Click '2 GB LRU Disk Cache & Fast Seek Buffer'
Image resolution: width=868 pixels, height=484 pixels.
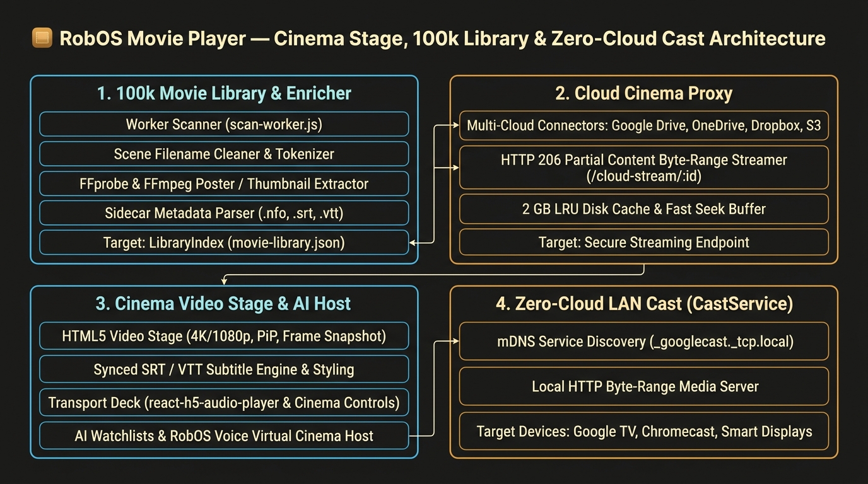[643, 209]
